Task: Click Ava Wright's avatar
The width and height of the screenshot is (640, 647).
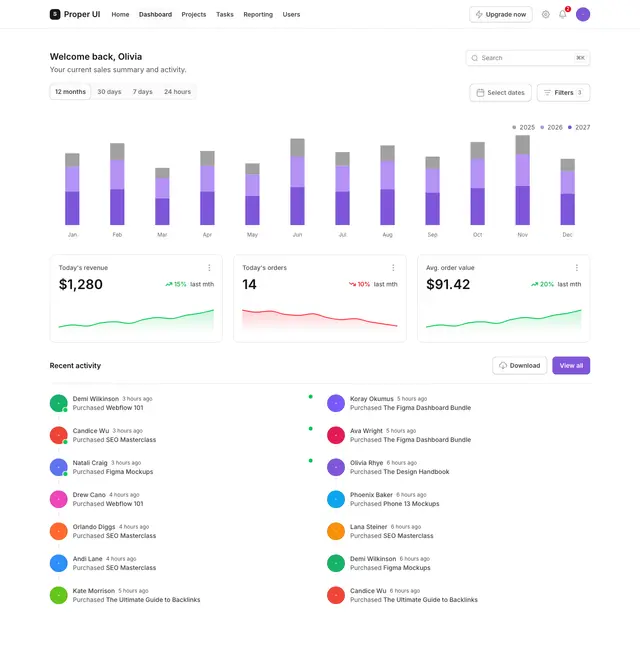Action: (336, 435)
